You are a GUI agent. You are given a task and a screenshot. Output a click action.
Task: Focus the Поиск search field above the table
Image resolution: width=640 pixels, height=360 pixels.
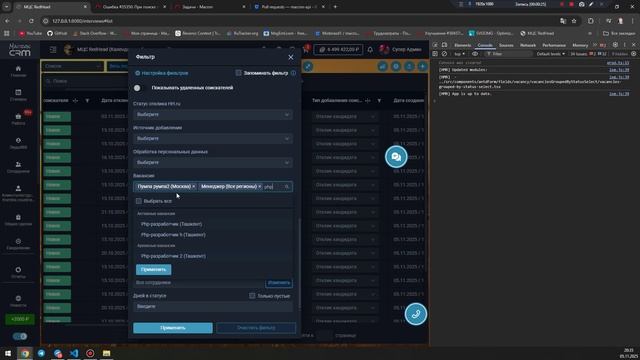point(86,81)
